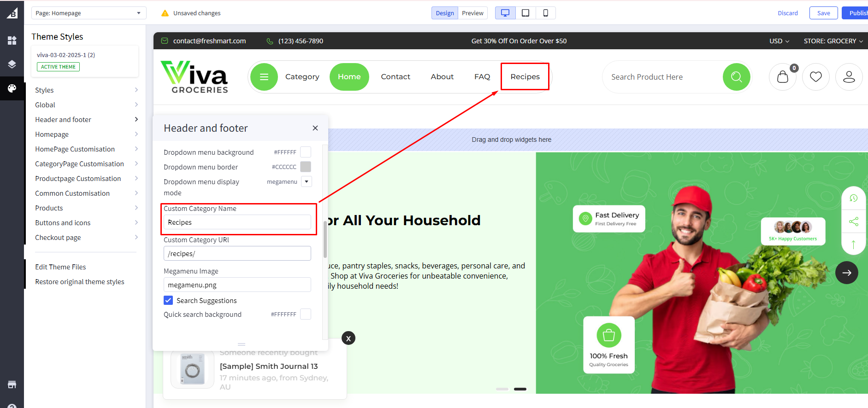Click the unsaved changes warning icon
Image resolution: width=868 pixels, height=408 pixels.
tap(165, 13)
